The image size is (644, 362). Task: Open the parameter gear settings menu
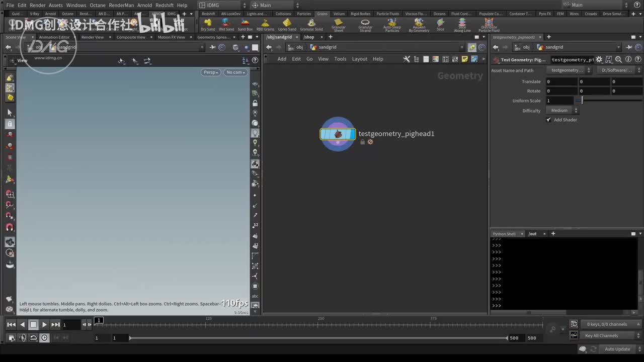click(599, 60)
